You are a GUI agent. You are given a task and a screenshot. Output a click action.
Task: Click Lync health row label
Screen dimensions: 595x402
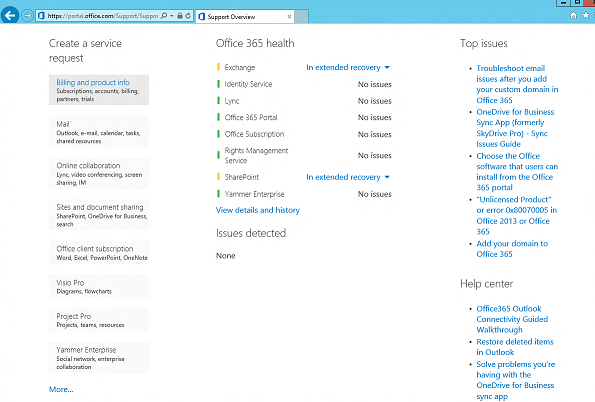232,101
